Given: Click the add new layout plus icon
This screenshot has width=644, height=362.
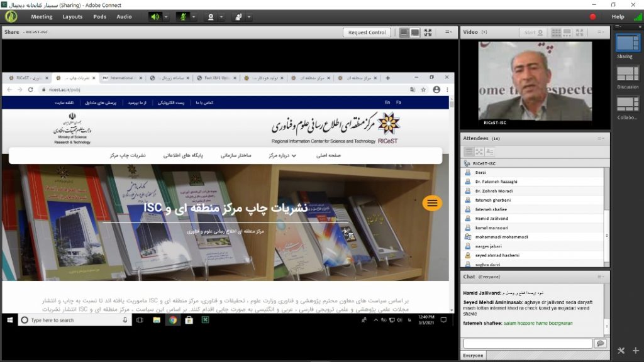Looking at the screenshot, I should pyautogui.click(x=635, y=351).
